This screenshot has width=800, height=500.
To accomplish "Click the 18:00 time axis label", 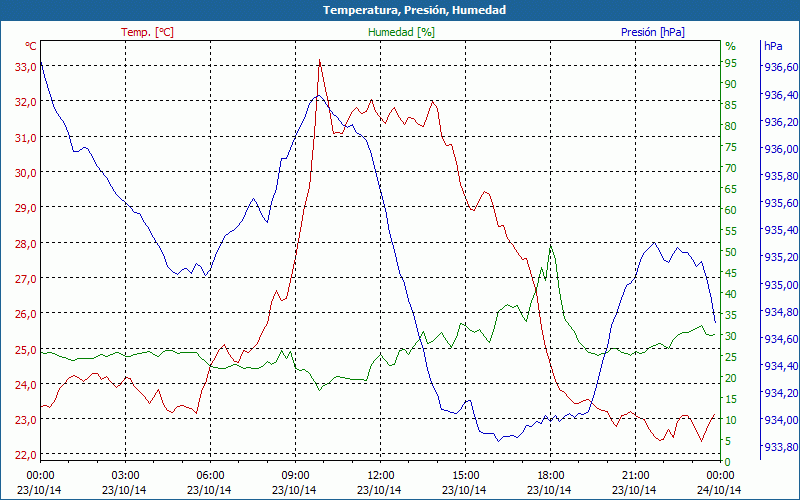I will pyautogui.click(x=551, y=477).
